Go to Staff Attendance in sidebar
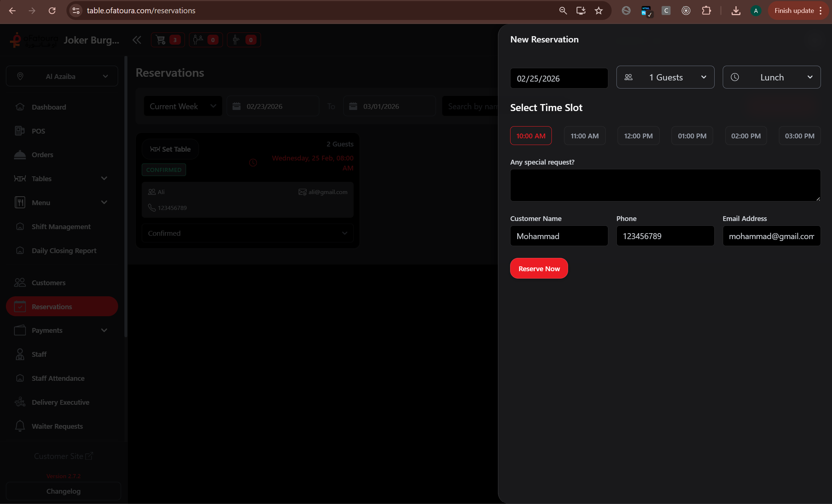The width and height of the screenshot is (832, 504). [x=58, y=378]
